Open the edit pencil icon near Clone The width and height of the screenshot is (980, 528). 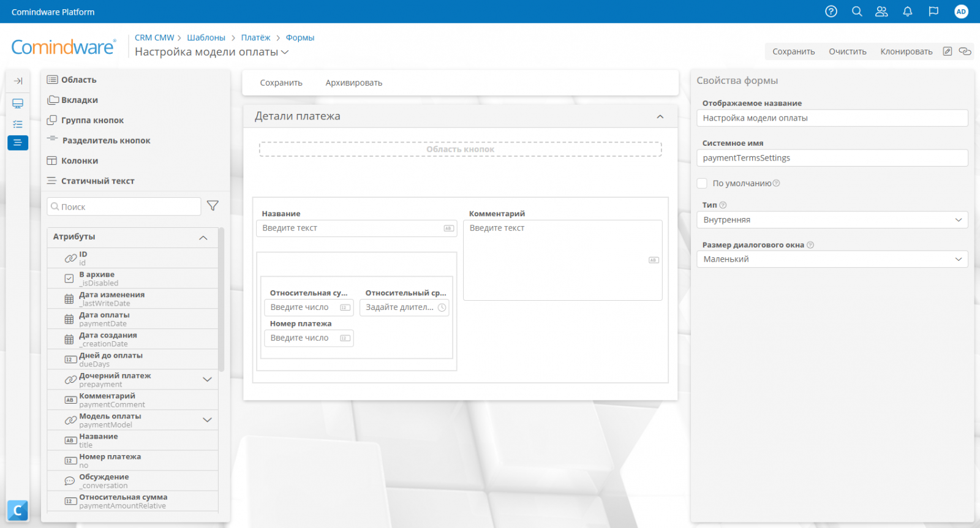click(x=948, y=51)
